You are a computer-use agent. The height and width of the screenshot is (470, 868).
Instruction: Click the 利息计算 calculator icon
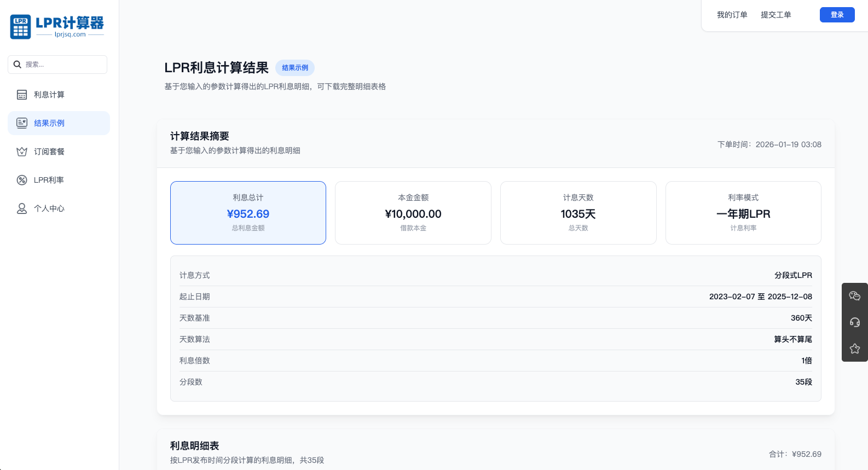coord(22,95)
